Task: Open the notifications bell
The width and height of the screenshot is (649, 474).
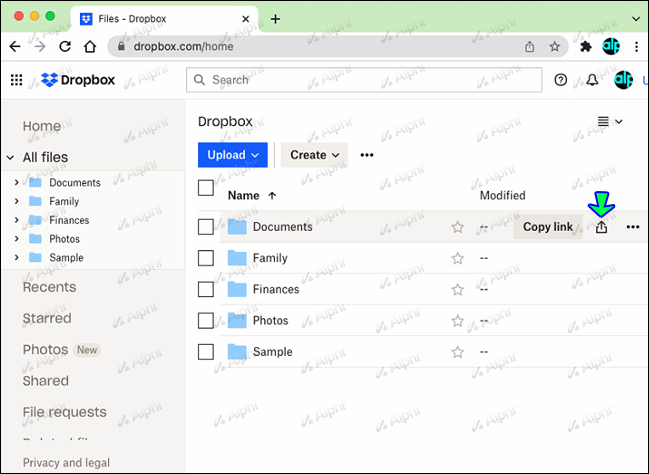Action: 592,80
